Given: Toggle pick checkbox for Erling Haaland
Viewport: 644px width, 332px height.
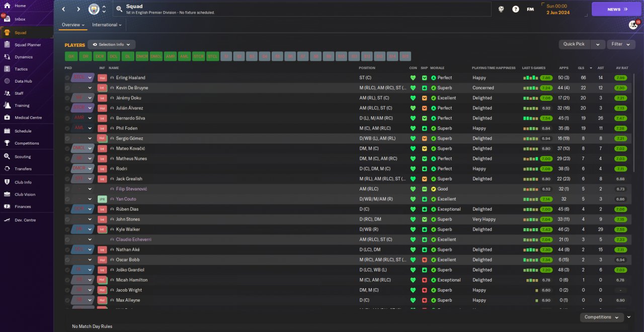Looking at the screenshot, I should tap(67, 78).
